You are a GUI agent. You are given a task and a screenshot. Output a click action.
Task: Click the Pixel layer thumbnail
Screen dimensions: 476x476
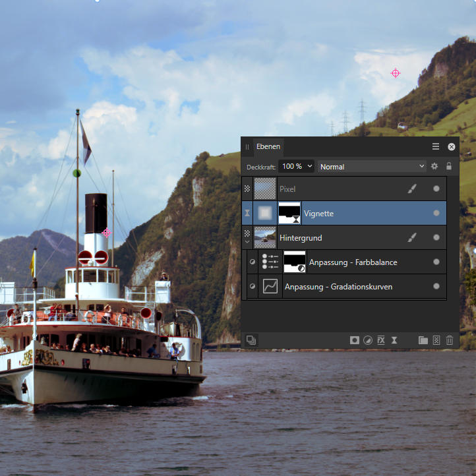[265, 189]
